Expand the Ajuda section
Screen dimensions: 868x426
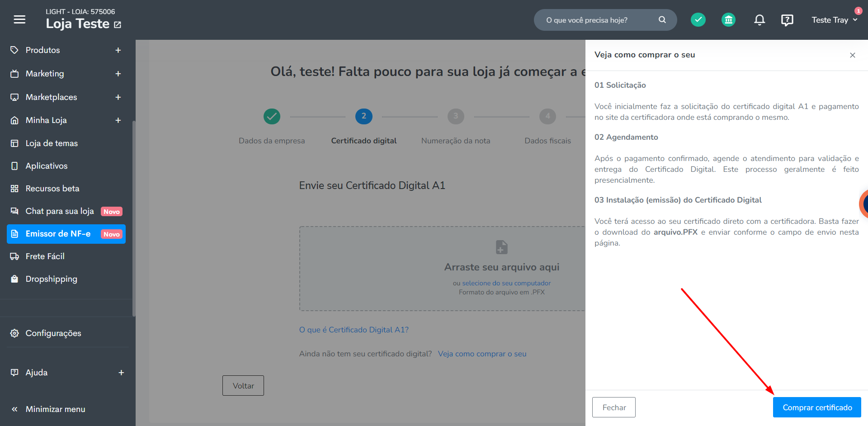121,373
